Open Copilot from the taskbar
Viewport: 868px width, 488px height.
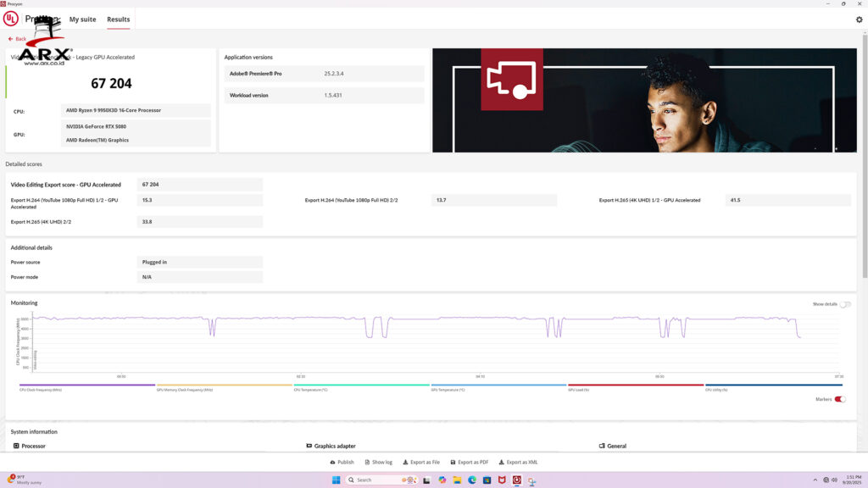[x=442, y=480]
